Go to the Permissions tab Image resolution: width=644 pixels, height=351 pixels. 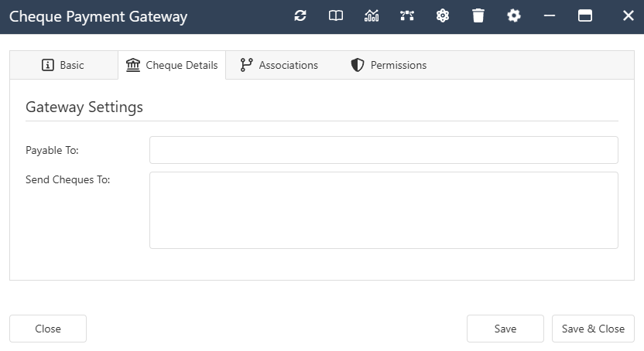point(389,65)
